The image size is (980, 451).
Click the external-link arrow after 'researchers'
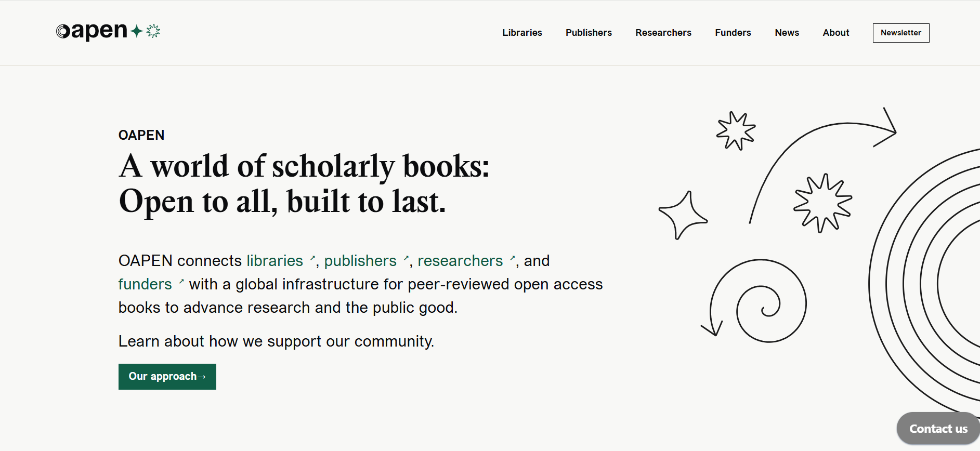click(x=512, y=258)
